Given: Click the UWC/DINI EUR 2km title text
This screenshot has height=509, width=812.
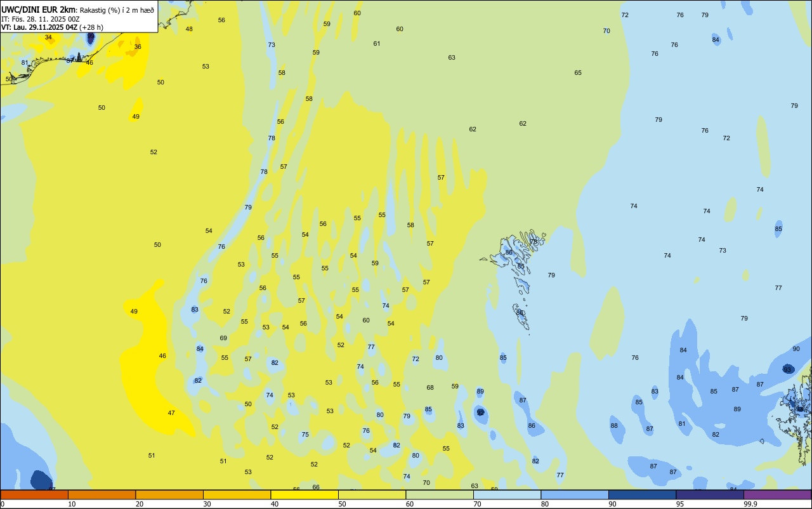Looking at the screenshot, I should coord(38,10).
